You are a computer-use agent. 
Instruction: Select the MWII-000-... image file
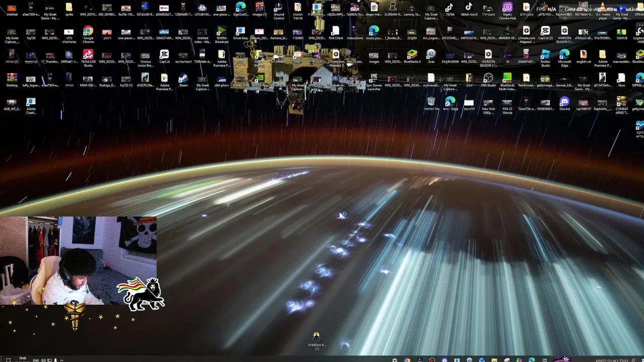coord(88,80)
